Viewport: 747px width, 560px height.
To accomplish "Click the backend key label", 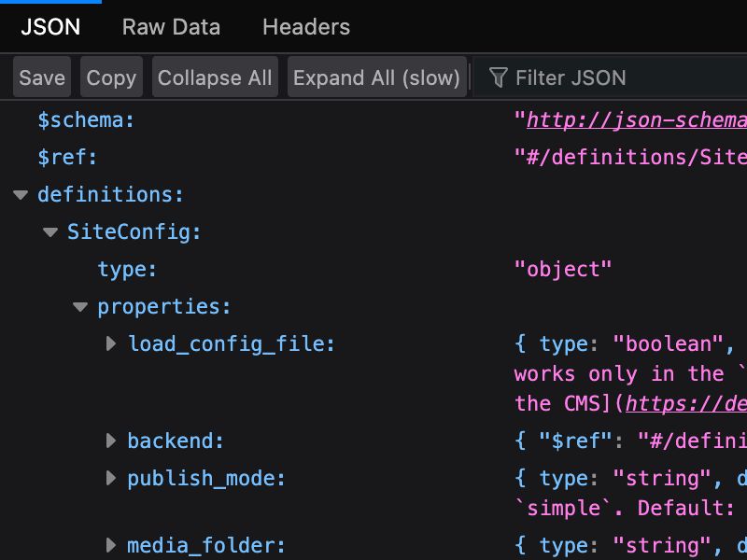I will 176,441.
